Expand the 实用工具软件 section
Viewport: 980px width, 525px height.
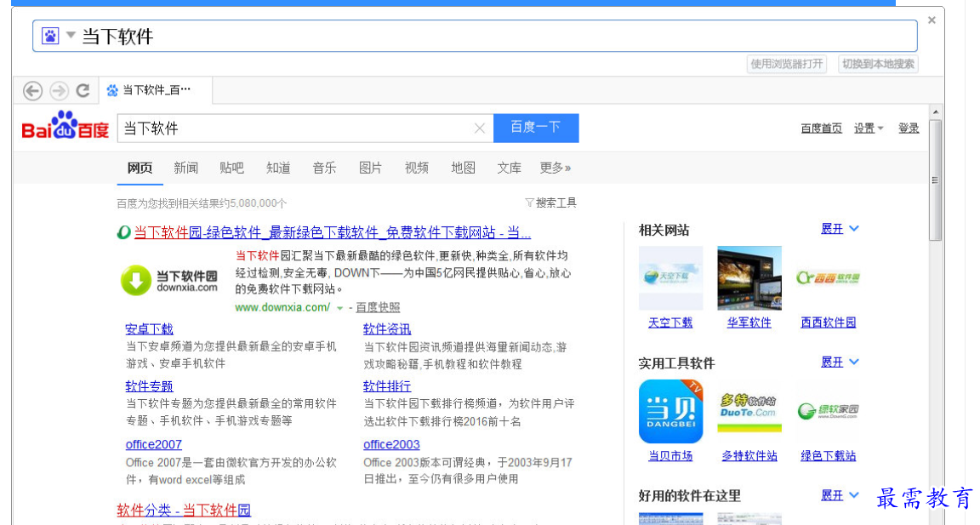(839, 362)
